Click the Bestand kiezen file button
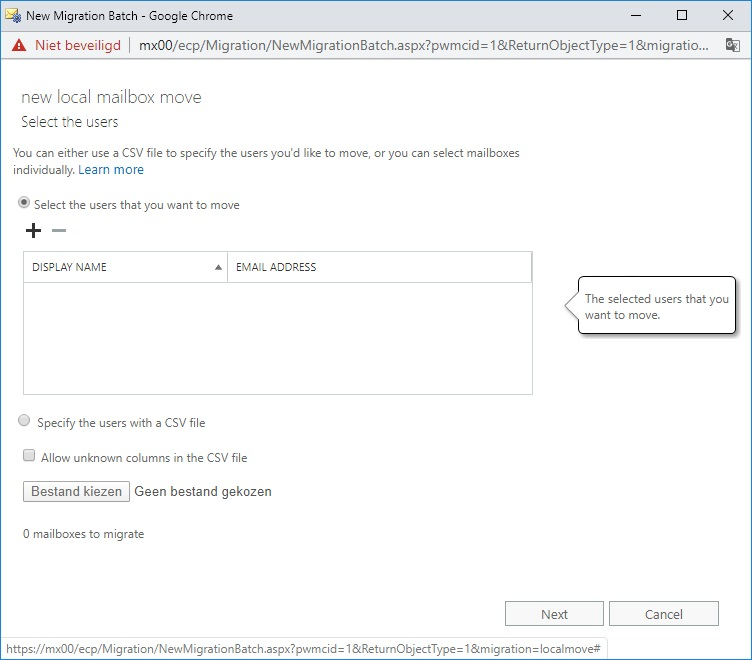Viewport: 752px width, 660px height. coord(76,492)
